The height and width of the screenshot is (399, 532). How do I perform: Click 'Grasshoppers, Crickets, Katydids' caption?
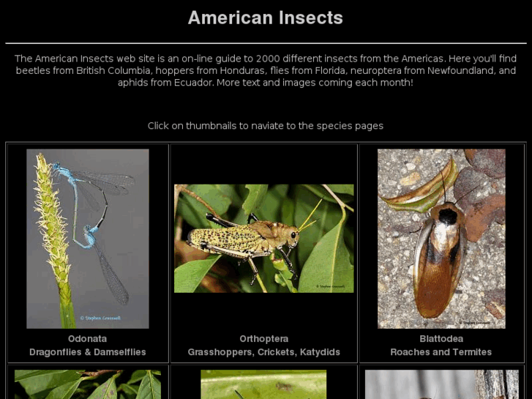[264, 352]
